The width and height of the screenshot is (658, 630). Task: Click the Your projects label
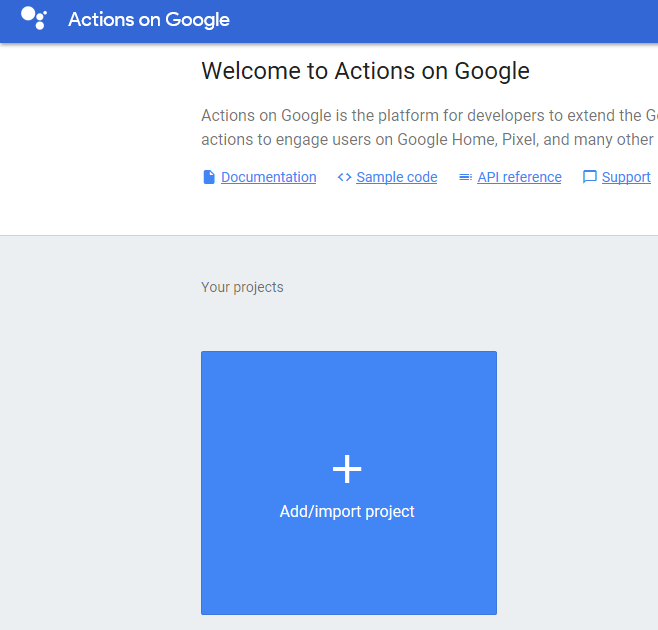242,287
